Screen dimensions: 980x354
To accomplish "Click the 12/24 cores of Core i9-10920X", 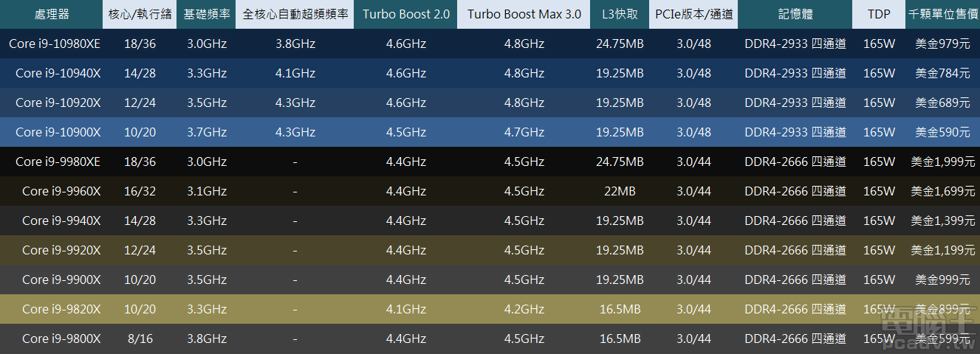I will coord(140,103).
